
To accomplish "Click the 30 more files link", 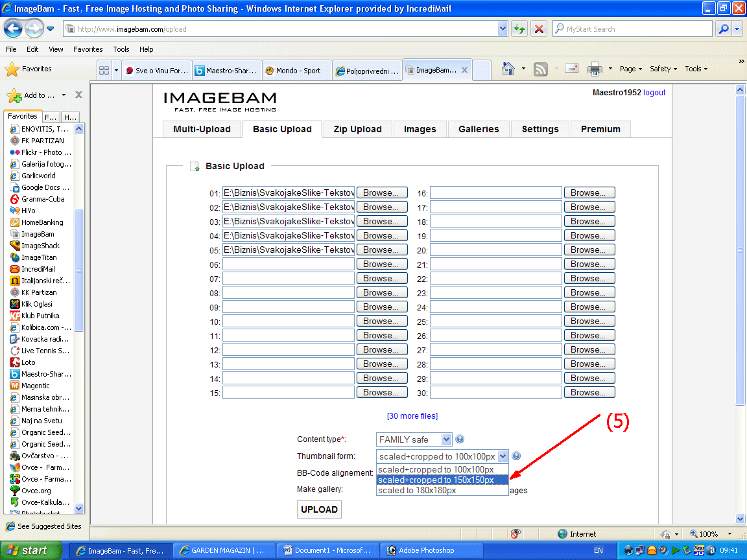I will 412,415.
